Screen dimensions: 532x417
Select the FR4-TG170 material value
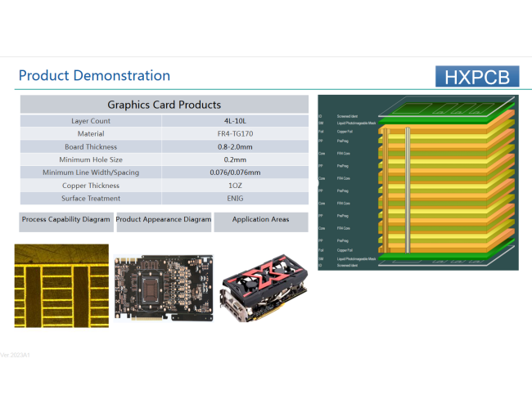tap(235, 134)
